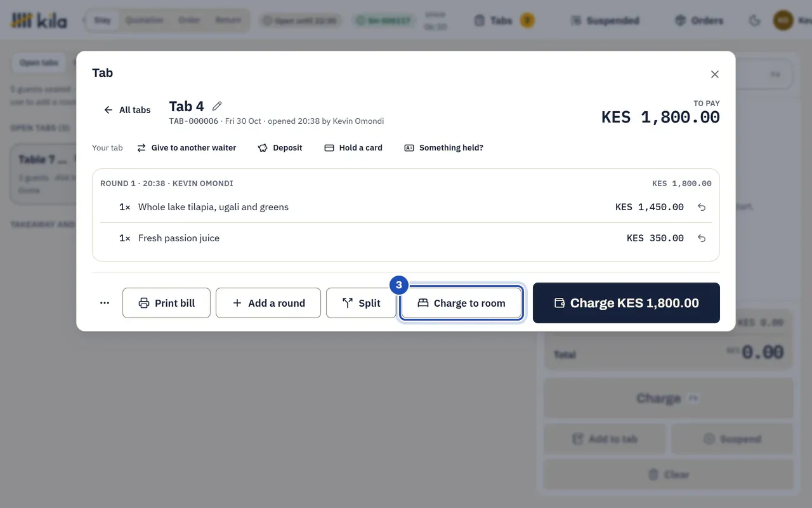The width and height of the screenshot is (812, 508).
Task: Open the Tabs menu in top bar
Action: click(x=504, y=20)
